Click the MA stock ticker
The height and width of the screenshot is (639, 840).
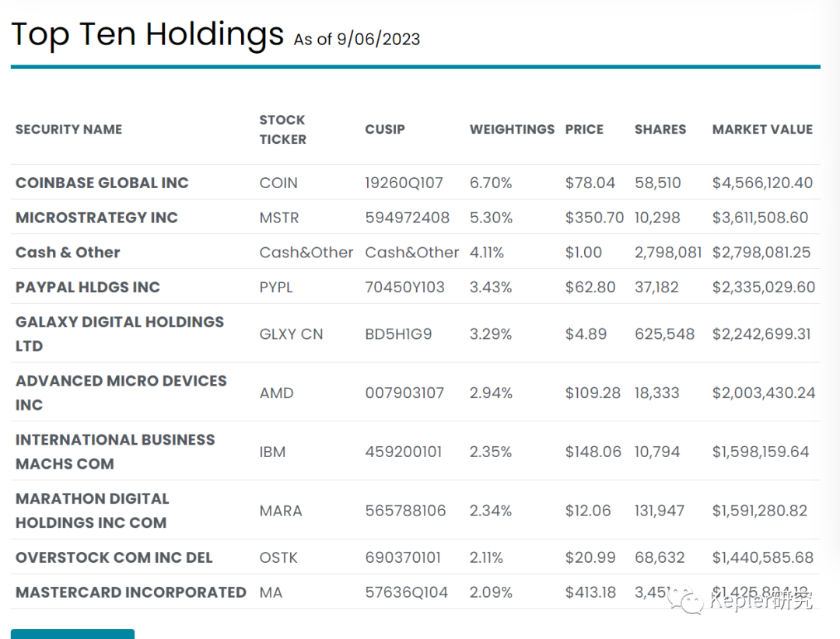pyautogui.click(x=271, y=593)
